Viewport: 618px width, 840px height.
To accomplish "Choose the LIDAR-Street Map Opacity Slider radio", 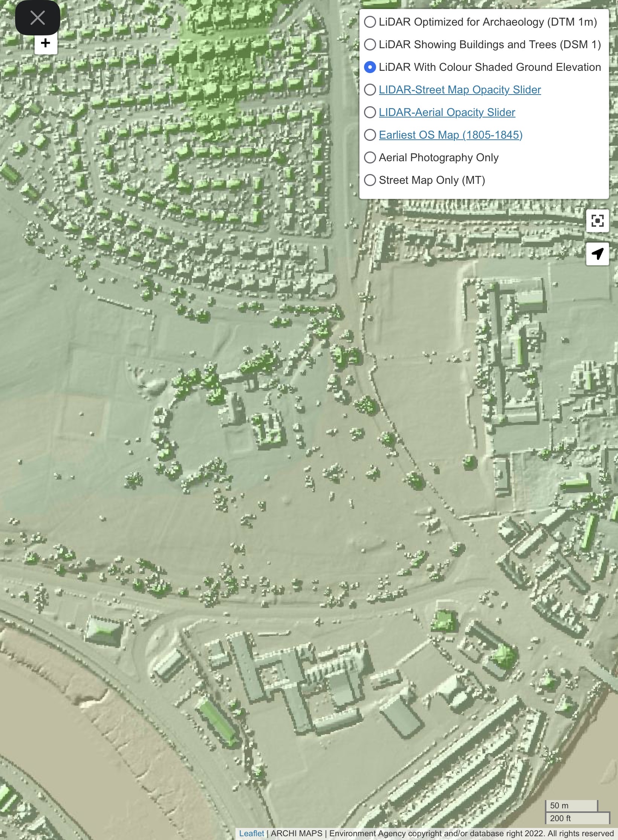I will [370, 90].
